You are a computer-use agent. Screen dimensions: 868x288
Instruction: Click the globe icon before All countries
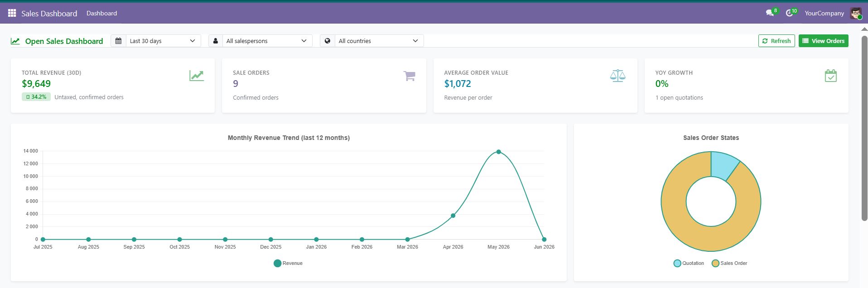pos(328,41)
